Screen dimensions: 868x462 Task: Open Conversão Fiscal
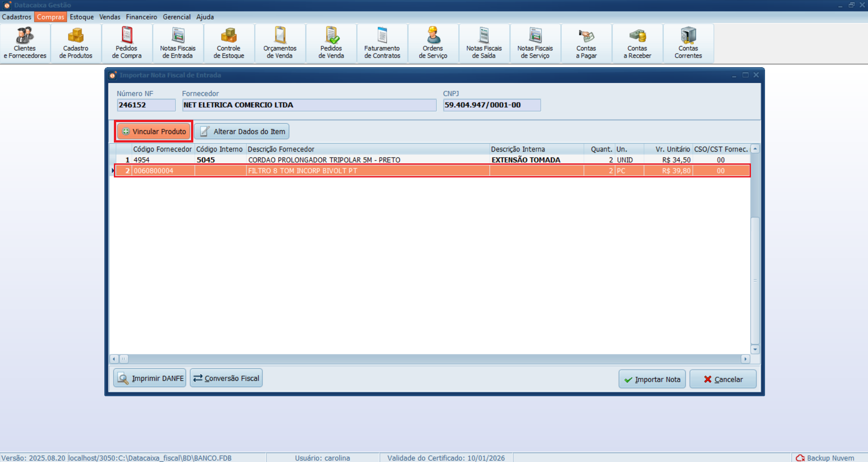point(226,378)
